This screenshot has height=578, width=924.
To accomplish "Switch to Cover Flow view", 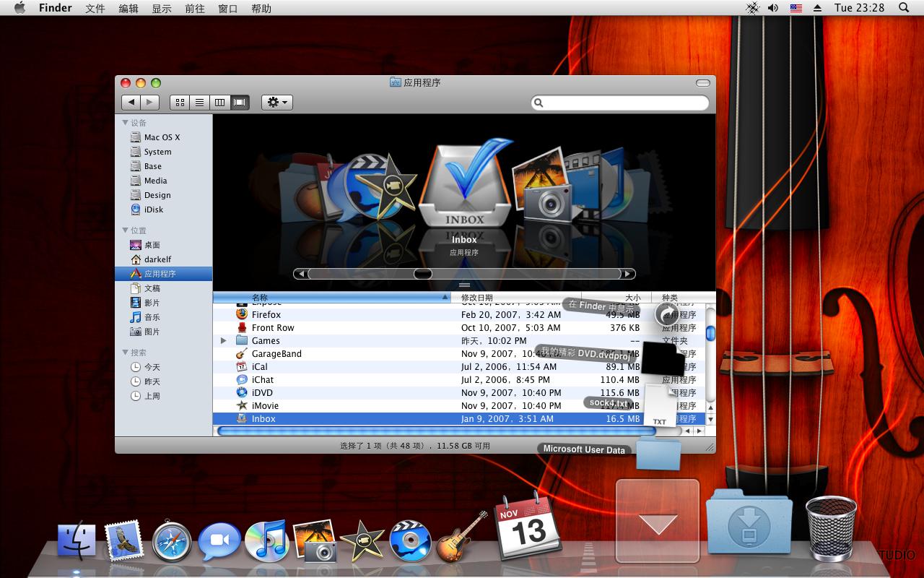I will tap(240, 103).
